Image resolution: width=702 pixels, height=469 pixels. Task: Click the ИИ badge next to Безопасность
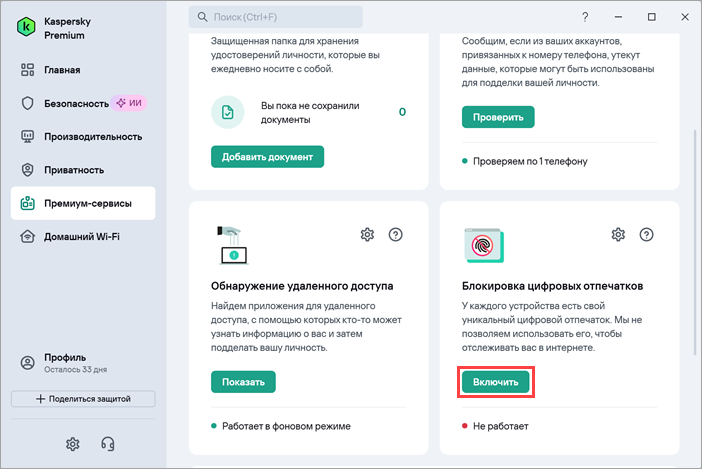129,103
